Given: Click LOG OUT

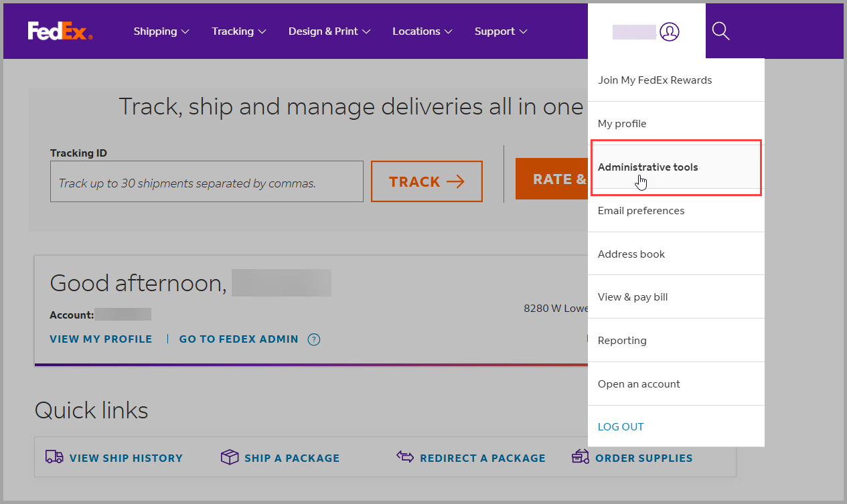Looking at the screenshot, I should pyautogui.click(x=621, y=426).
